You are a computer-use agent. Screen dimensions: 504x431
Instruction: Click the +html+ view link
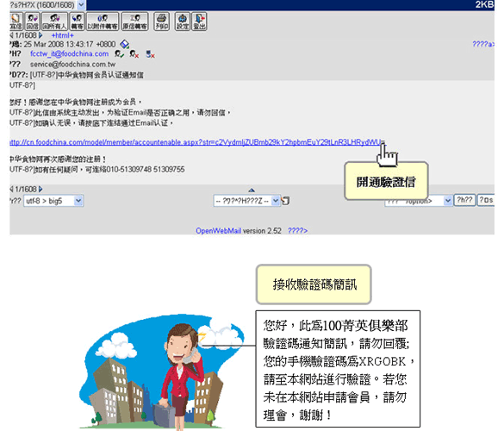point(63,35)
